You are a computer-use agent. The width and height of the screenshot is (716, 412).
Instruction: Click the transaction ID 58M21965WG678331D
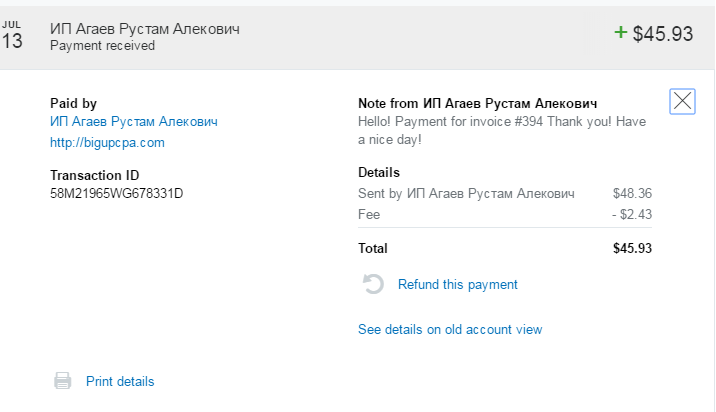[116, 192]
